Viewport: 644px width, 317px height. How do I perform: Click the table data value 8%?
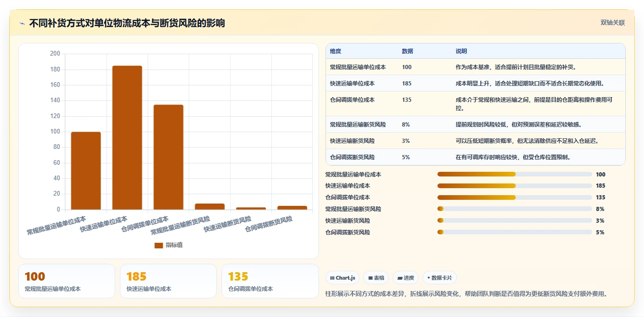(406, 125)
